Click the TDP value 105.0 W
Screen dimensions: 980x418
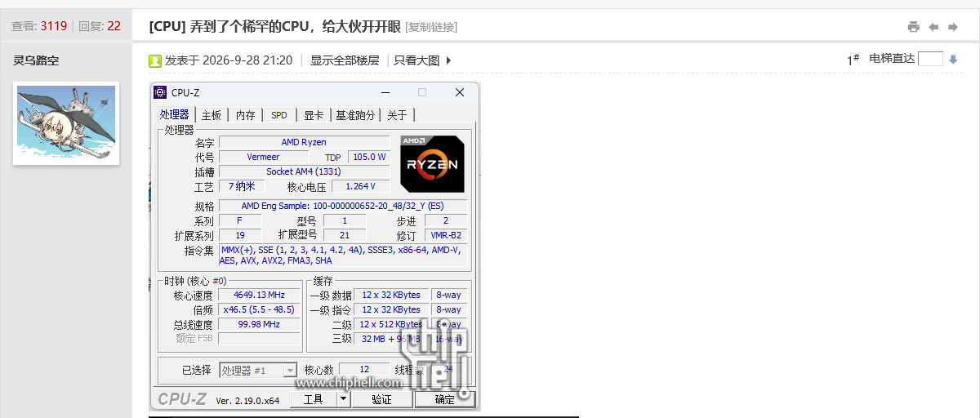[x=368, y=157]
